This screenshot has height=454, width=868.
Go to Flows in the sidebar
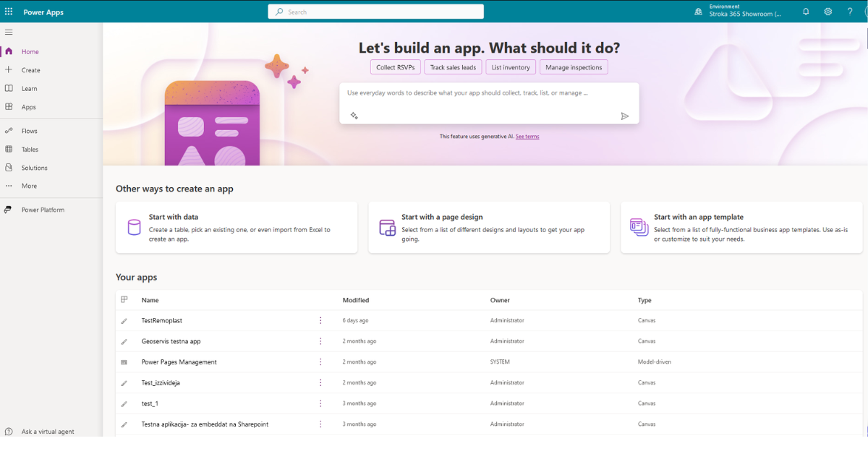pos(29,131)
